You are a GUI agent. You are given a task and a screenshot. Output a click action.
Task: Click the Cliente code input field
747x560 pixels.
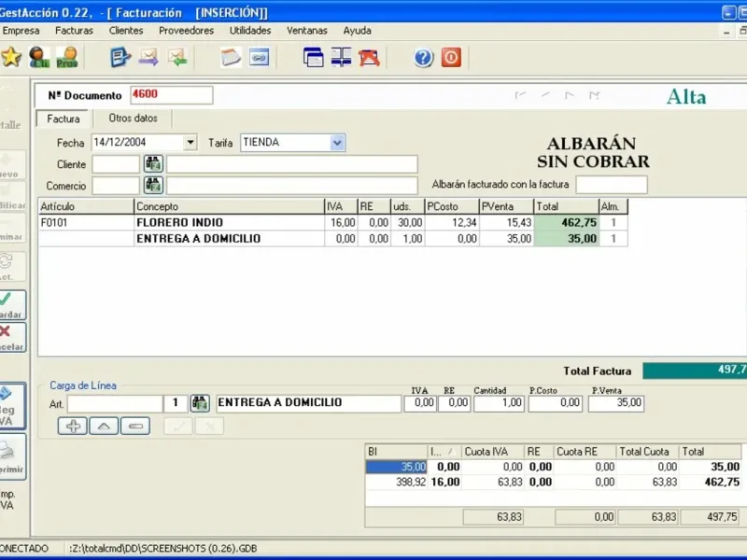coord(116,164)
